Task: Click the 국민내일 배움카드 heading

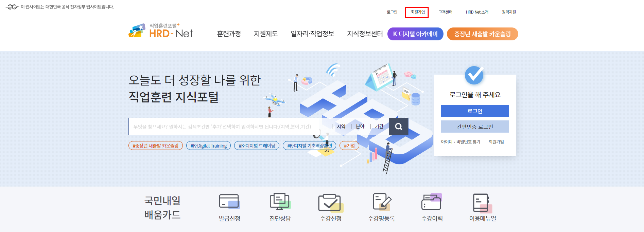Action: pos(162,208)
